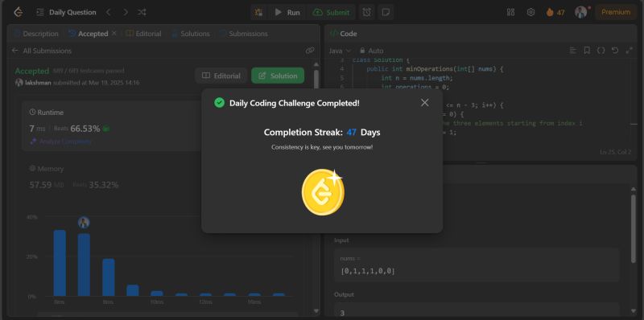Image resolution: width=644 pixels, height=320 pixels.
Task: Go to next question arrow
Action: [126, 12]
